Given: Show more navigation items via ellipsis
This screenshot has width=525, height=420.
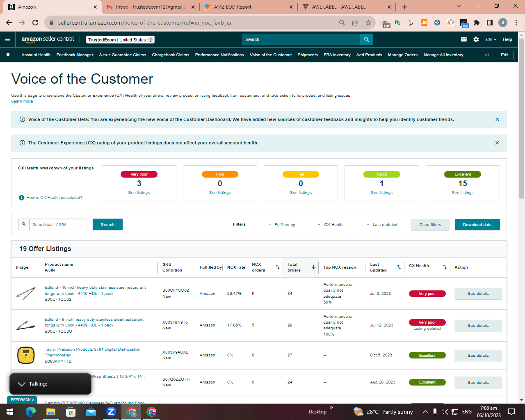Looking at the screenshot, I should 487,55.
